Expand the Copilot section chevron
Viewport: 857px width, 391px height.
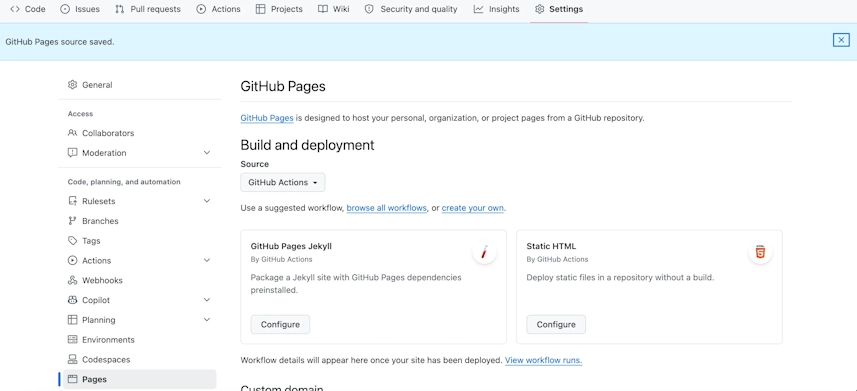coord(207,300)
